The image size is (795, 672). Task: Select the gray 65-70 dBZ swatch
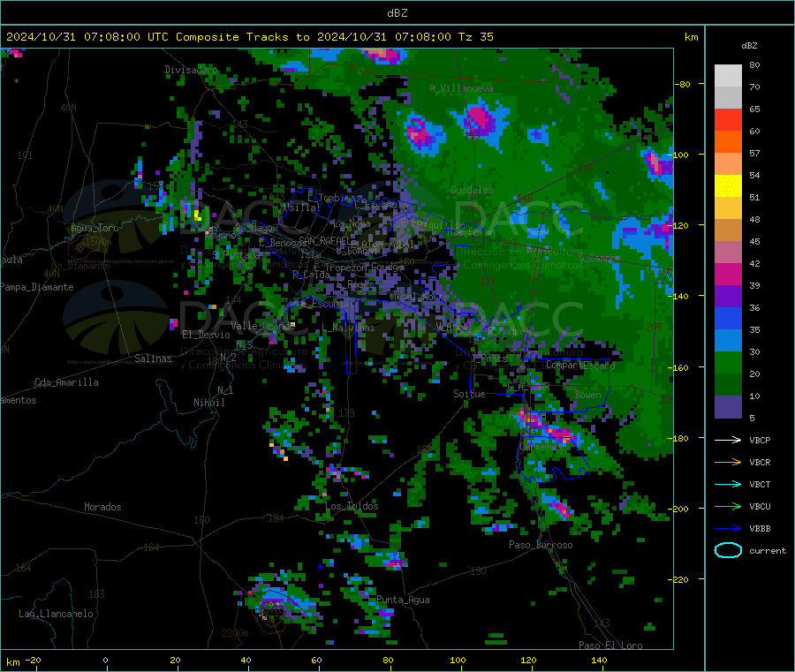(728, 98)
